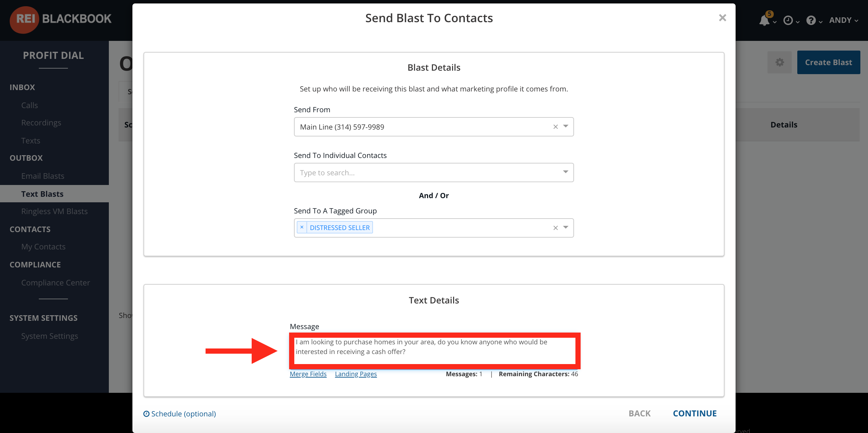Click inside the Message text box
Screen dimensions: 868x433
point(435,351)
